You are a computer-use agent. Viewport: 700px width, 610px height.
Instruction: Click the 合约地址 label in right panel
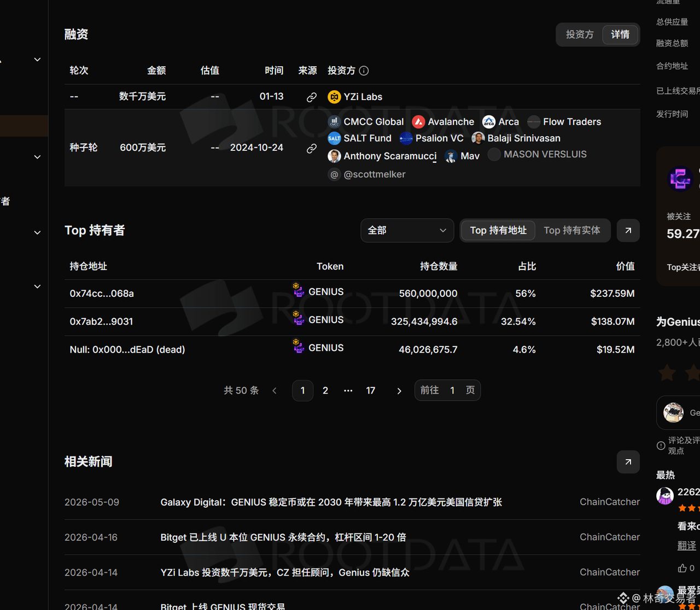[x=672, y=66]
